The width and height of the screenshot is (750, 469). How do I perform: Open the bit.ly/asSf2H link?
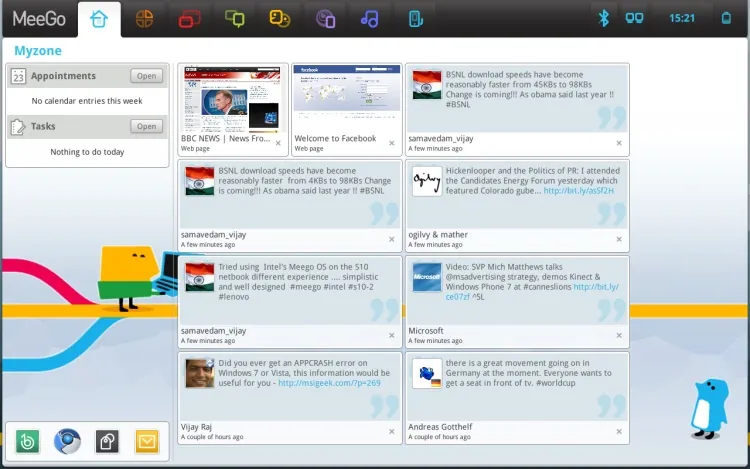click(x=579, y=191)
